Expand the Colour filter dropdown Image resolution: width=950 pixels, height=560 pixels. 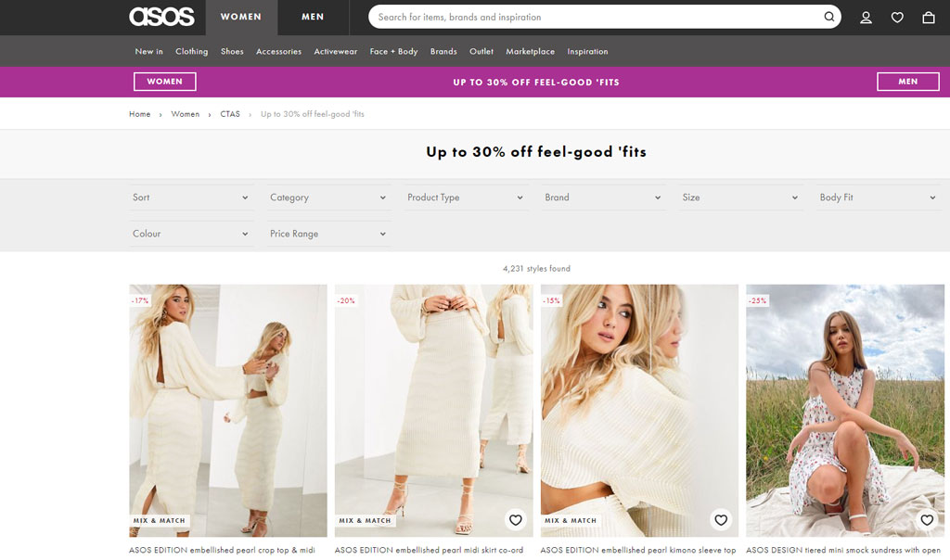coord(191,234)
